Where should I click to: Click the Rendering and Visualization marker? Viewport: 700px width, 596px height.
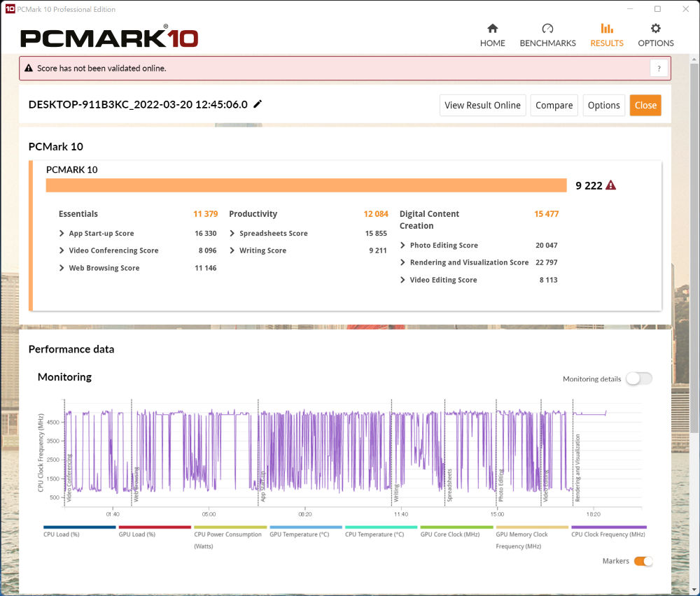click(x=577, y=468)
